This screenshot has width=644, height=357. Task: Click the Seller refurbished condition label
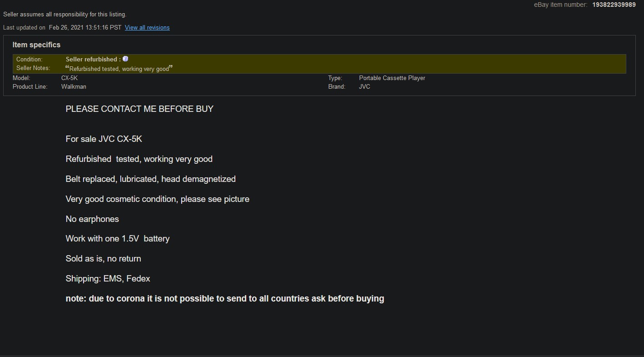point(93,59)
